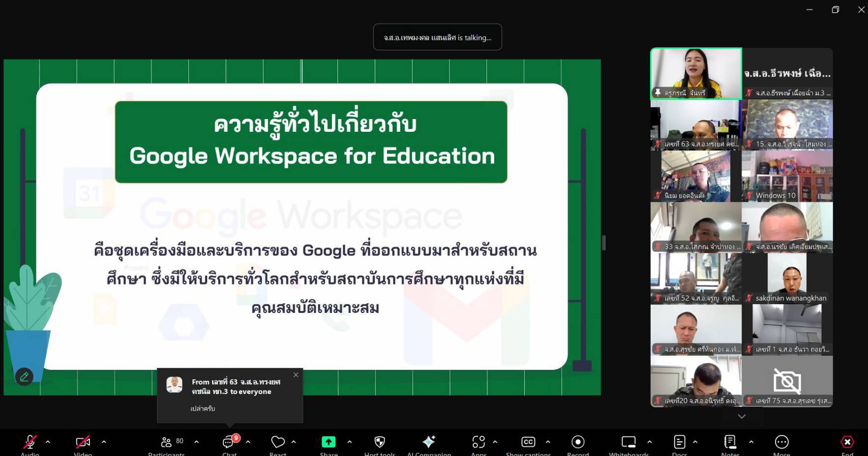Select the เลขที่ 52 จ.ส.อ.จรูญ video tile
The height and width of the screenshot is (456, 868).
tap(696, 278)
